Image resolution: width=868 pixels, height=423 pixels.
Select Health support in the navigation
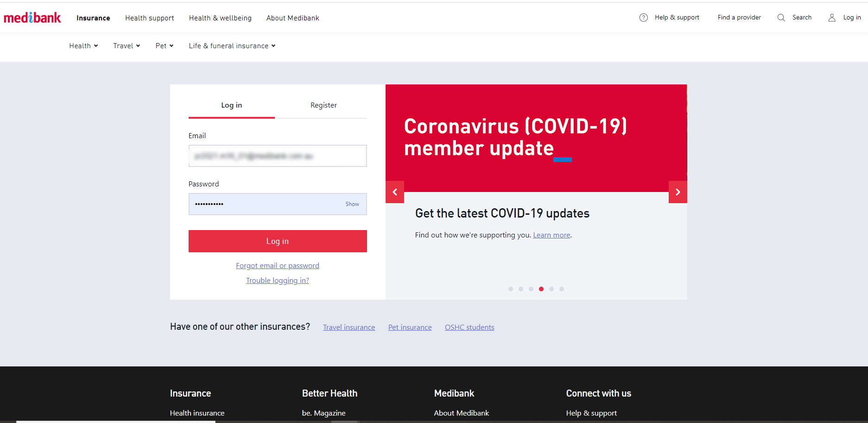pos(149,18)
